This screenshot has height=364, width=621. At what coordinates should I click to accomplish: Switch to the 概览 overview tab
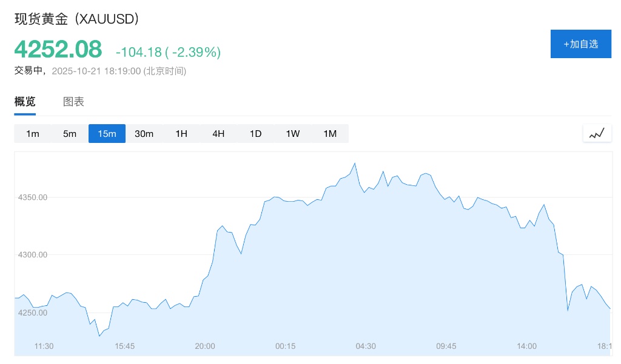25,102
